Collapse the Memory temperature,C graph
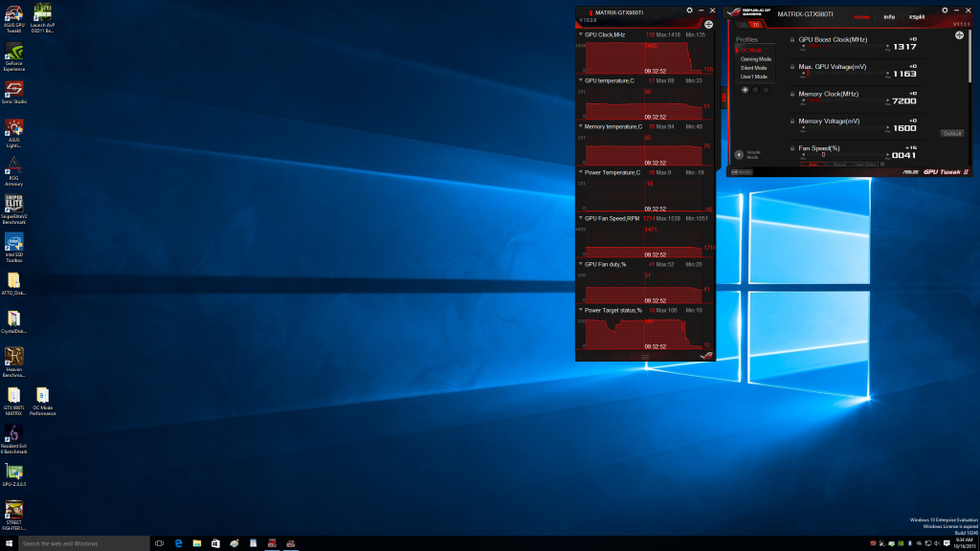The height and width of the screenshot is (551, 980). (581, 126)
